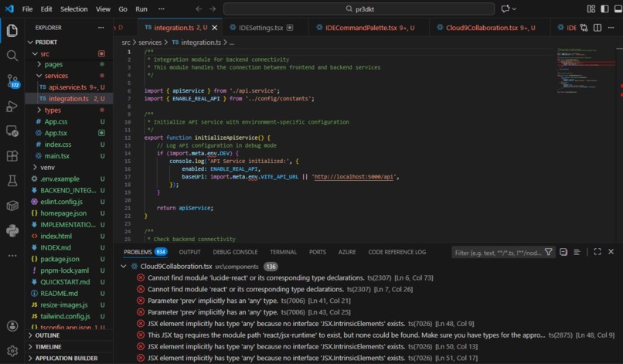Open the View menu
Viewport: 623px width, 364px height.
coord(103,9)
